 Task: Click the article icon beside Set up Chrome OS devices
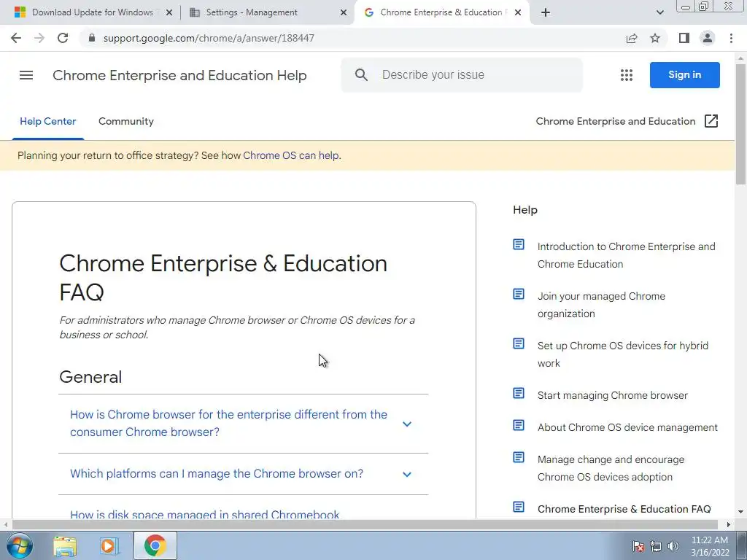click(519, 344)
